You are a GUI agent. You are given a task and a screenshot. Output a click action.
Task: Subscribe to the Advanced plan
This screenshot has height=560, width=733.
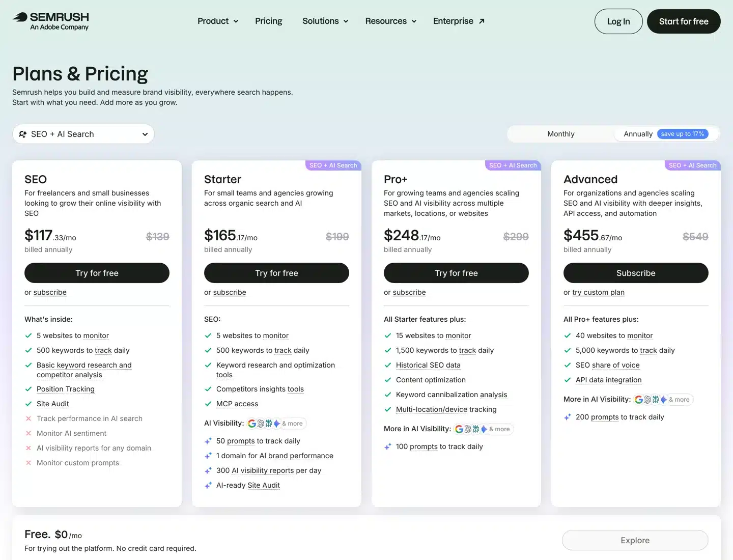tap(636, 273)
